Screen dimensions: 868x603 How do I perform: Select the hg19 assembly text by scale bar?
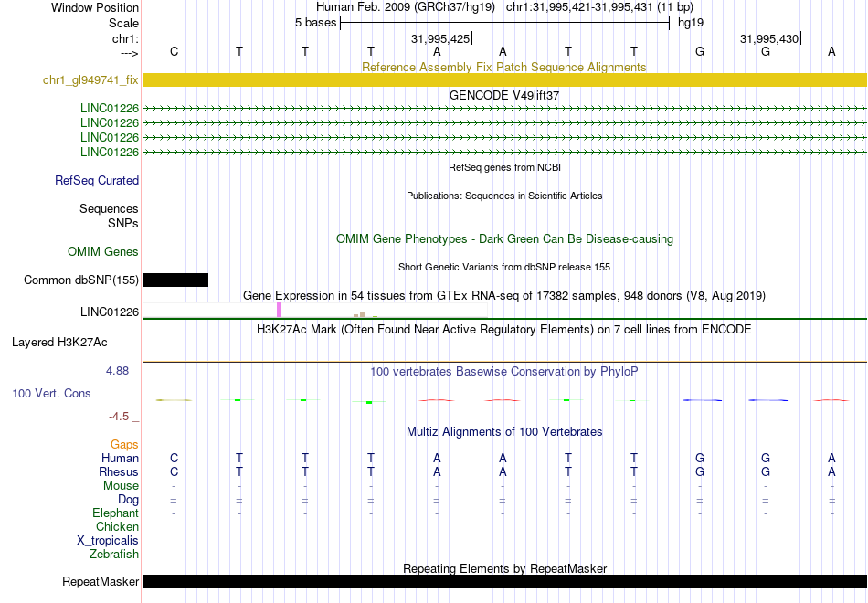click(x=691, y=23)
